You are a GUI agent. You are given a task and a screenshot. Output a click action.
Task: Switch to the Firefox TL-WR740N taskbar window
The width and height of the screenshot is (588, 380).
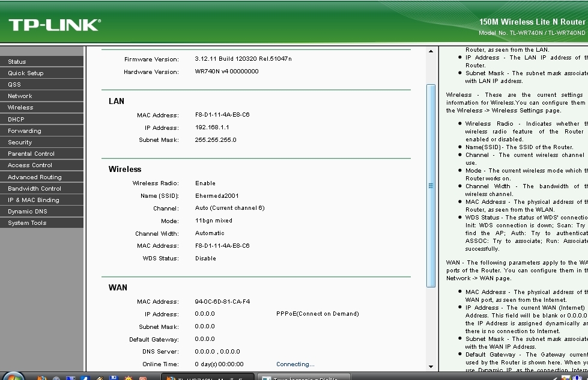click(208, 376)
